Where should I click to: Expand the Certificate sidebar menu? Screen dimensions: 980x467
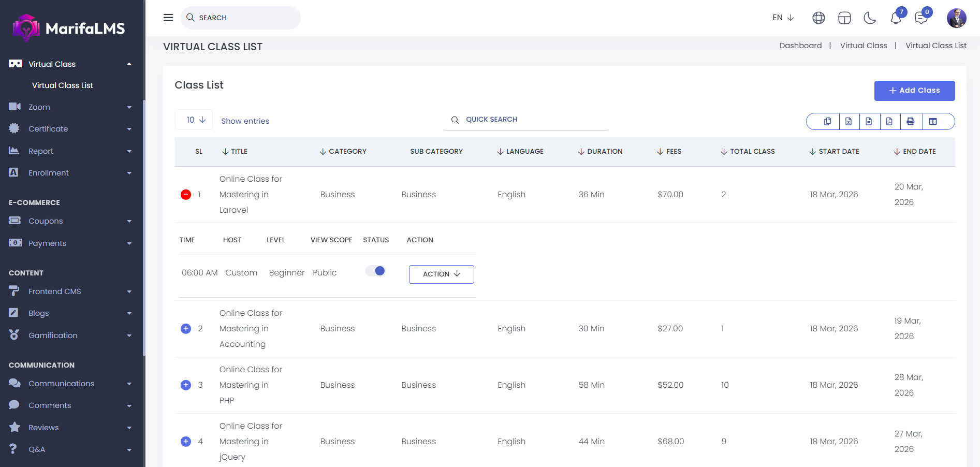(x=70, y=129)
